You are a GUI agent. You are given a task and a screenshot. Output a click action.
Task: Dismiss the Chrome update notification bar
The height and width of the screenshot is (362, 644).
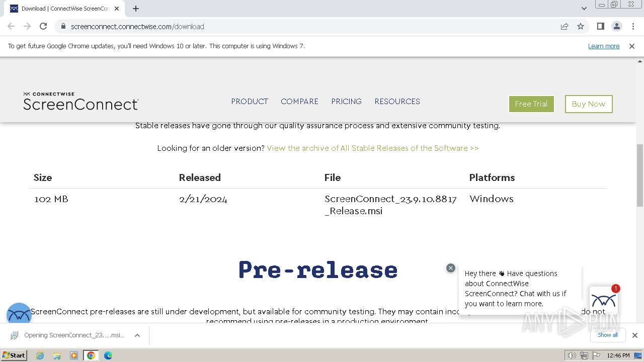[632, 46]
